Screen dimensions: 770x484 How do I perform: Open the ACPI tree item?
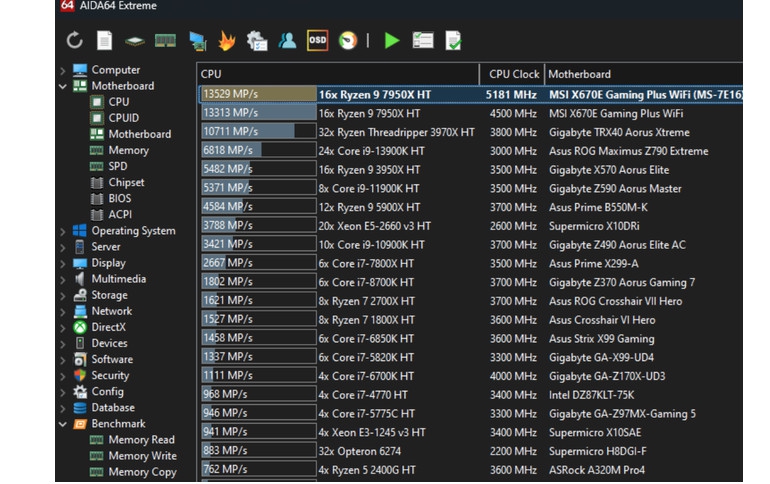click(120, 215)
